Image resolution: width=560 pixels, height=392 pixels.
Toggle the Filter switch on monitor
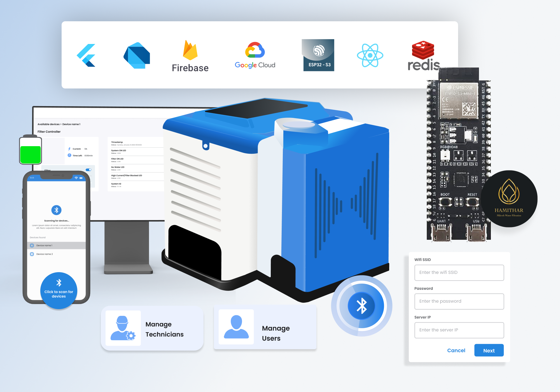click(88, 170)
